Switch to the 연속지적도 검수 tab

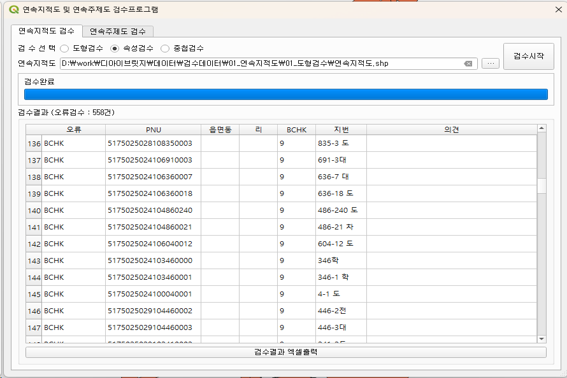[x=46, y=31]
